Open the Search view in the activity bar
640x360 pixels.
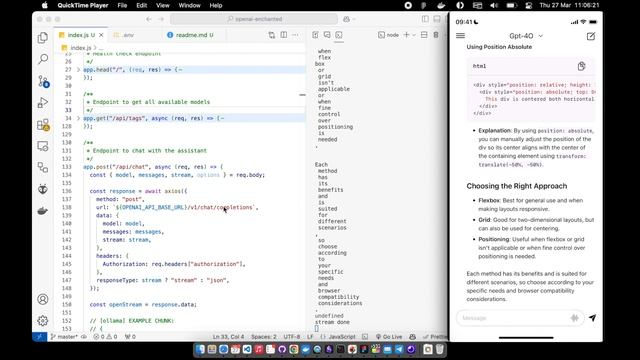[43, 59]
